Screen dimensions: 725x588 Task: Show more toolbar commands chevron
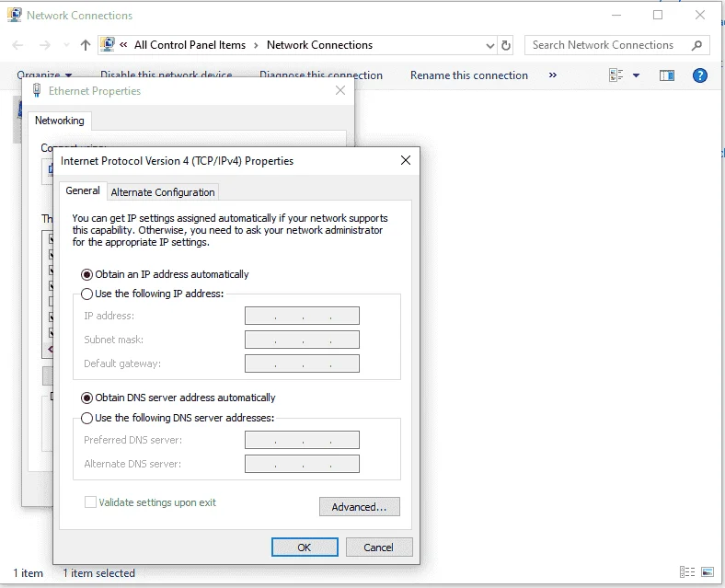(553, 75)
